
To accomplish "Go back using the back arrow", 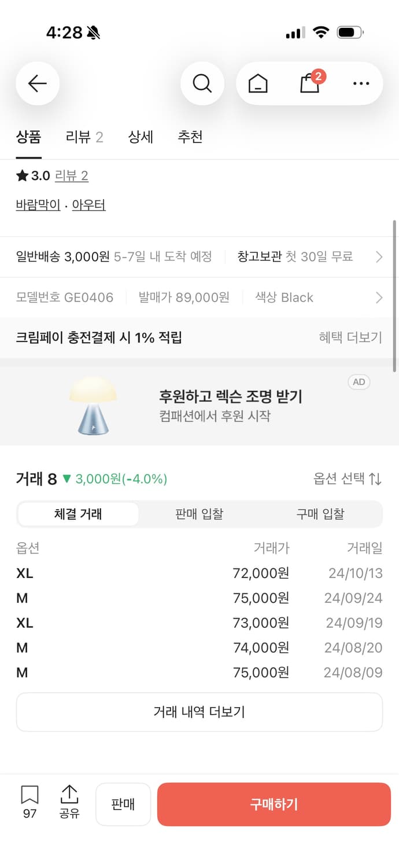I will 37,83.
